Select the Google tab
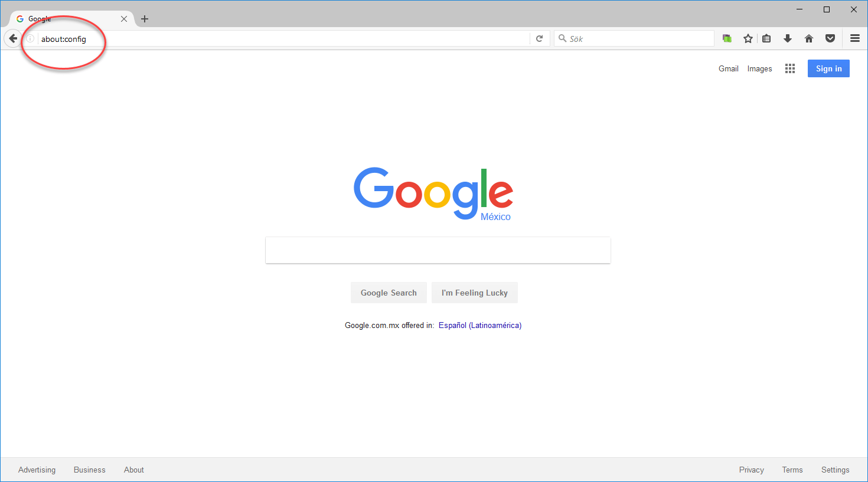The width and height of the screenshot is (868, 482). 71,19
